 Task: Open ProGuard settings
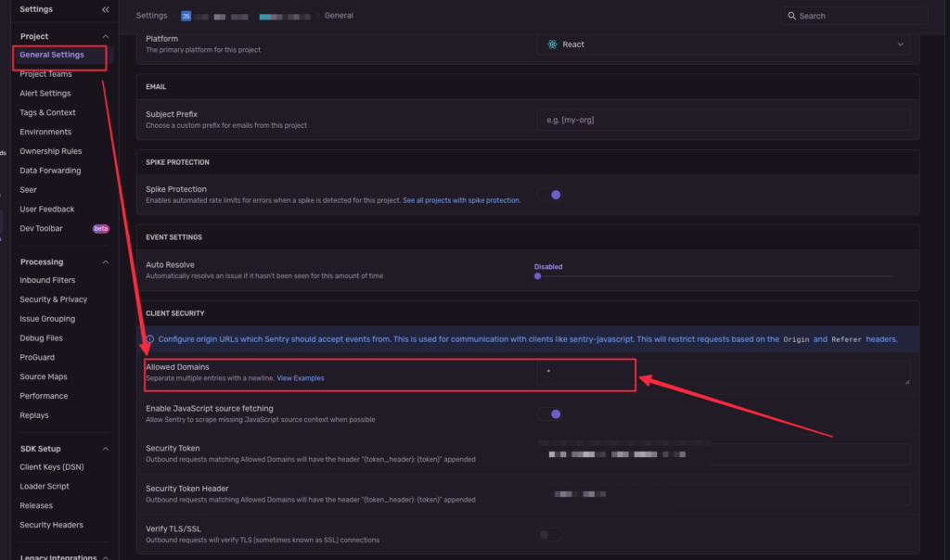pos(37,358)
